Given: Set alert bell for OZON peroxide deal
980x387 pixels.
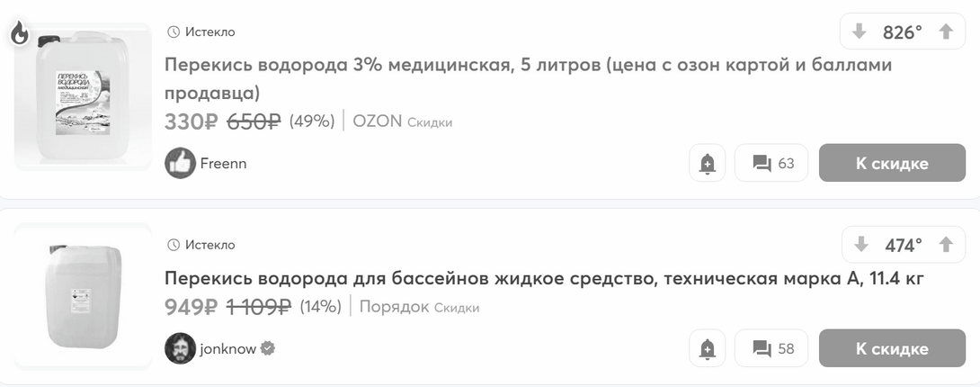Looking at the screenshot, I should coord(708,163).
